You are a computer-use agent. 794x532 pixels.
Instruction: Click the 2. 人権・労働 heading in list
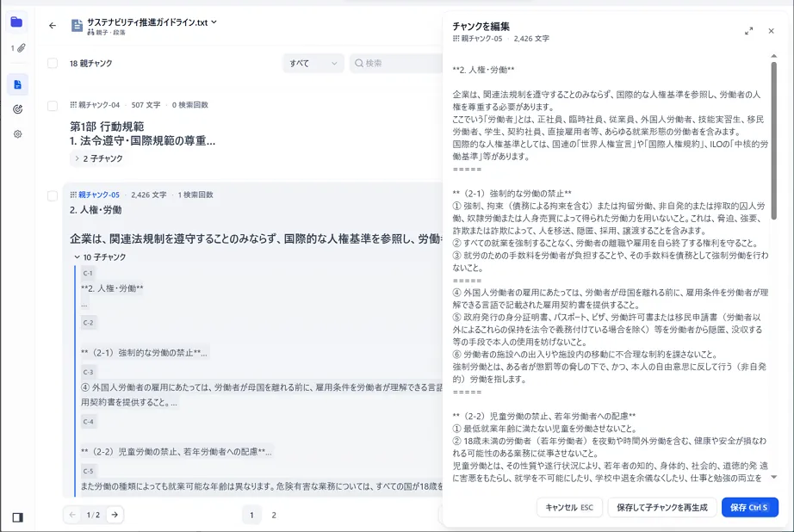[x=96, y=209]
